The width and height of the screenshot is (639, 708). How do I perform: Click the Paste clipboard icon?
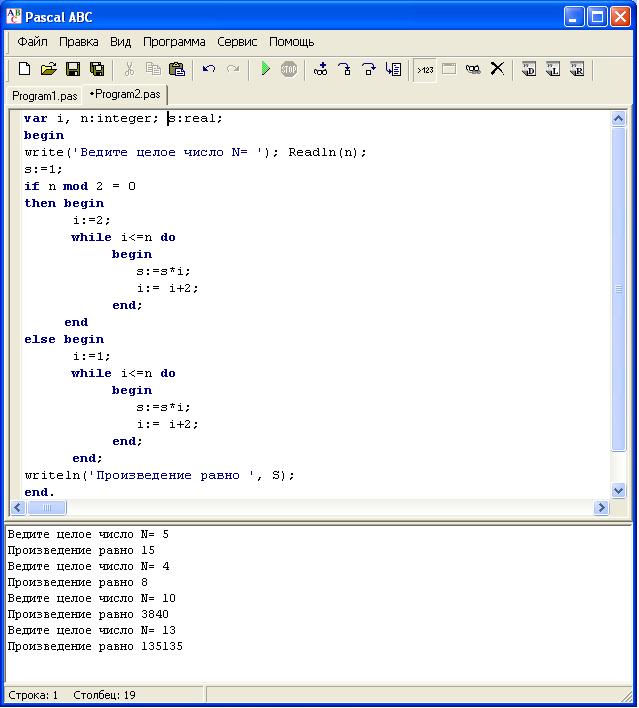[177, 69]
